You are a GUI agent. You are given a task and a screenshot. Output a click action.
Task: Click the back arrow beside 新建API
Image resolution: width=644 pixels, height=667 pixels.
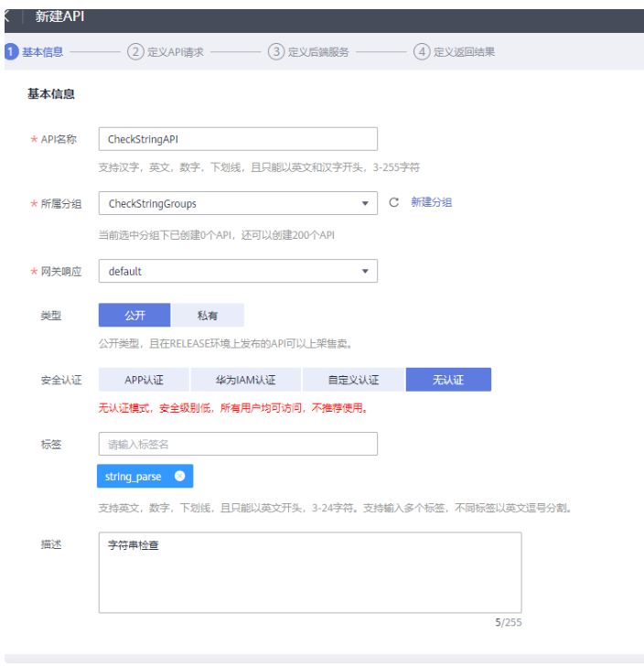click(6, 16)
